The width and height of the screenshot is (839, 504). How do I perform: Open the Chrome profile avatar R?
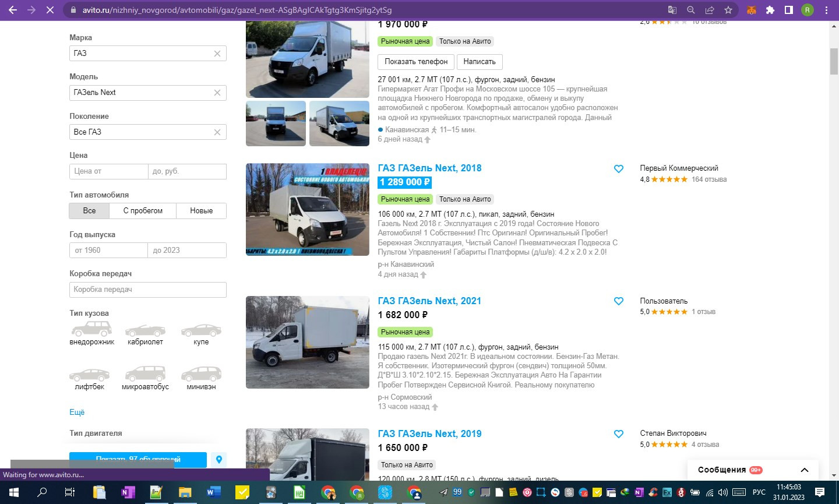[x=807, y=10]
